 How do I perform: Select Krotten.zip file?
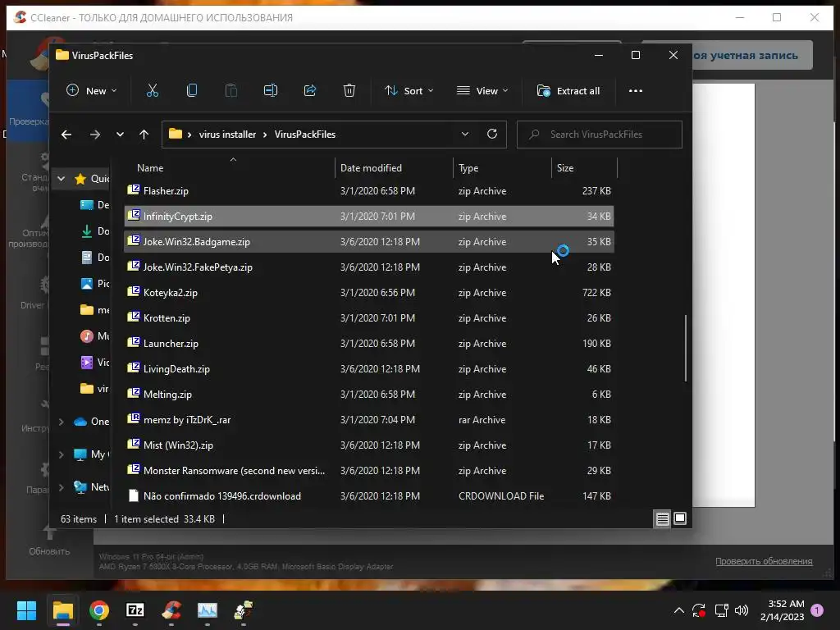[x=368, y=318]
